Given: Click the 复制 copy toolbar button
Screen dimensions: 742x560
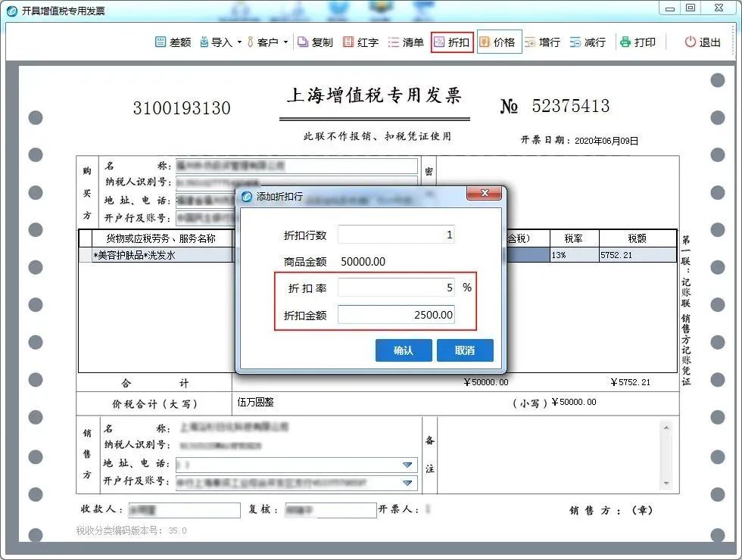Looking at the screenshot, I should click(x=315, y=42).
